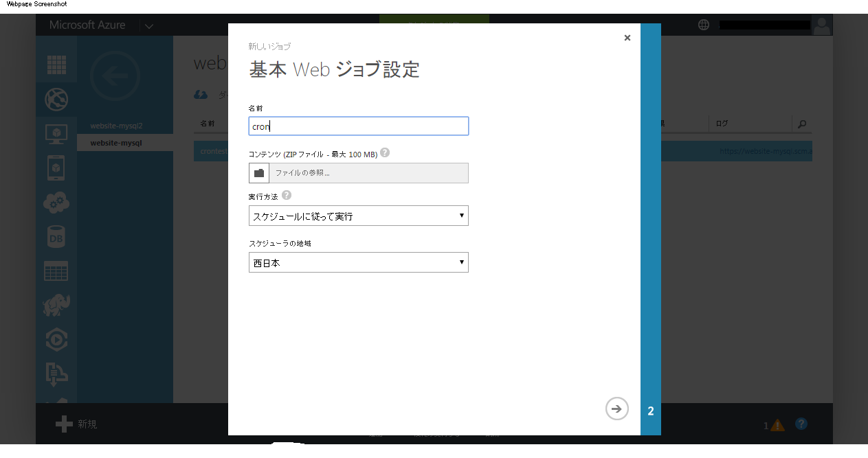Open the All Items grid in sidebar
868x458 pixels.
pyautogui.click(x=56, y=65)
